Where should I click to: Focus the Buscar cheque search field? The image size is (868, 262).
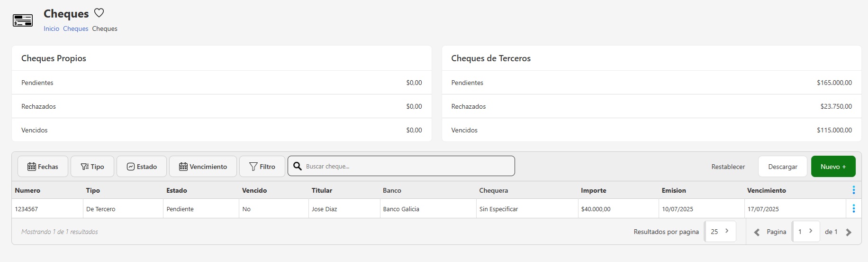click(x=407, y=166)
